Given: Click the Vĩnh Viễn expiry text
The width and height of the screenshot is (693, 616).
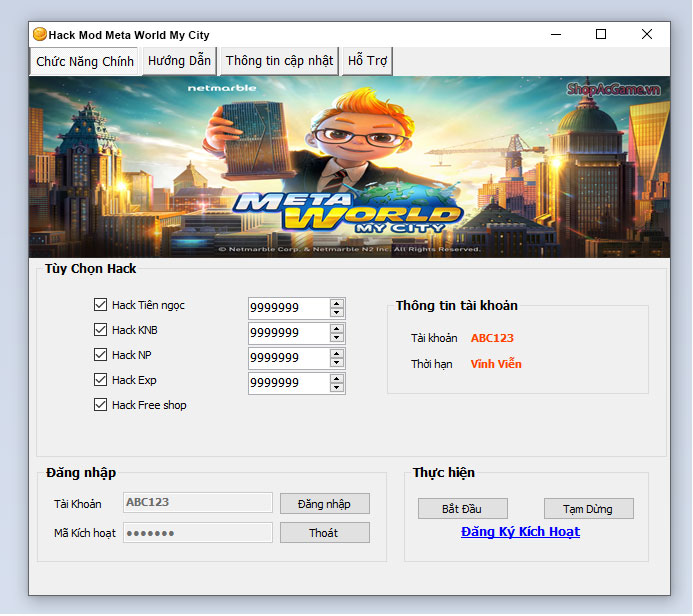Looking at the screenshot, I should pos(496,364).
